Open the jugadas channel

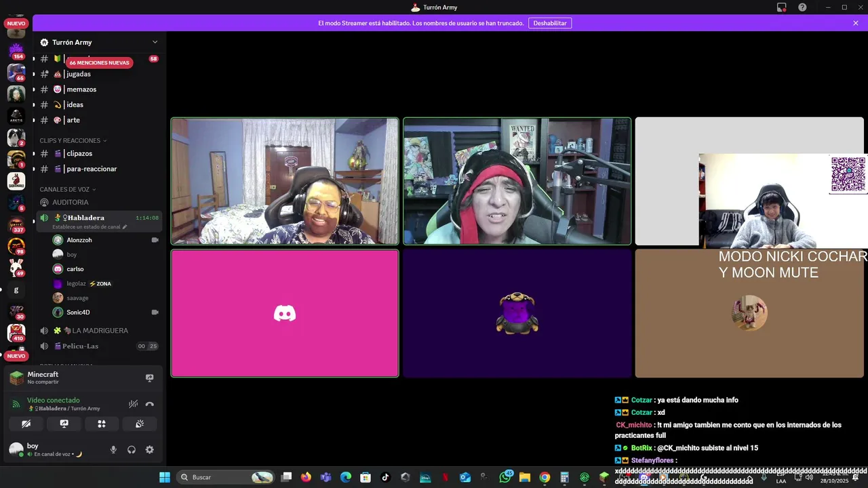(99, 74)
